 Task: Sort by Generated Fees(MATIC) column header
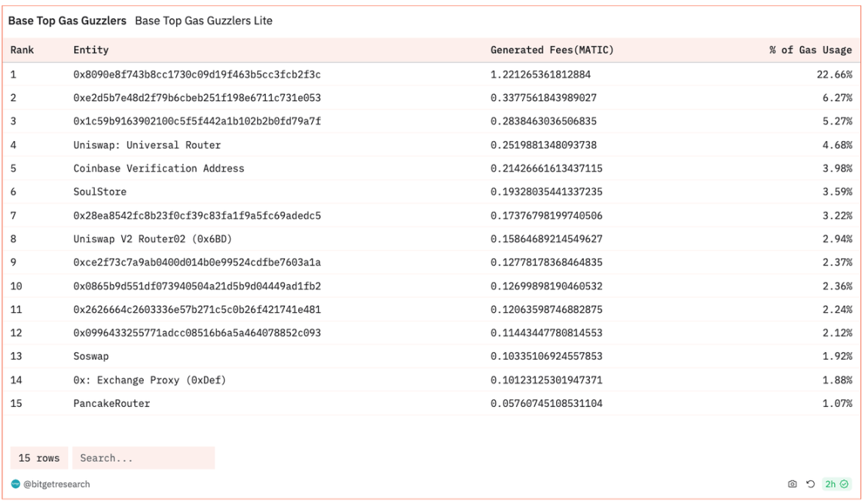click(x=552, y=51)
